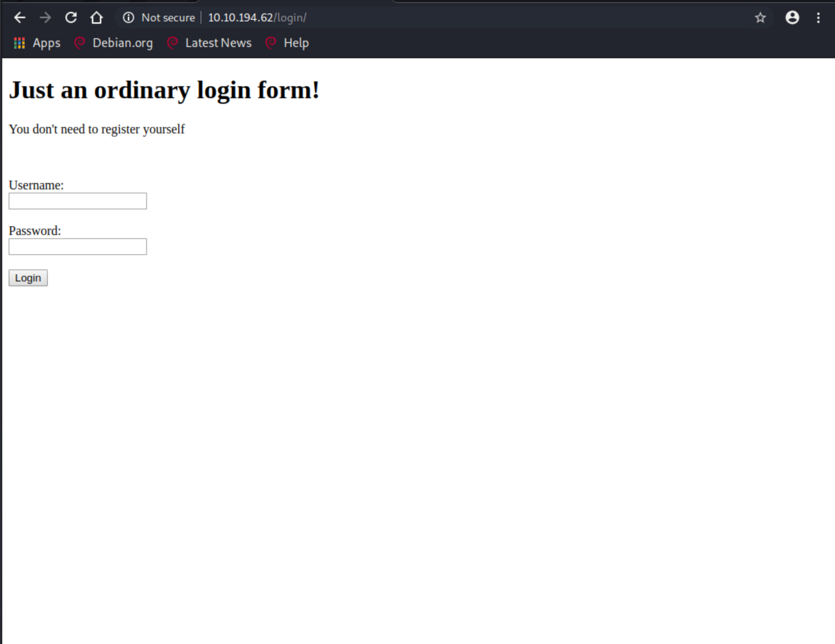835x644 pixels.
Task: Open the Apps grid shortcut
Action: [37, 43]
